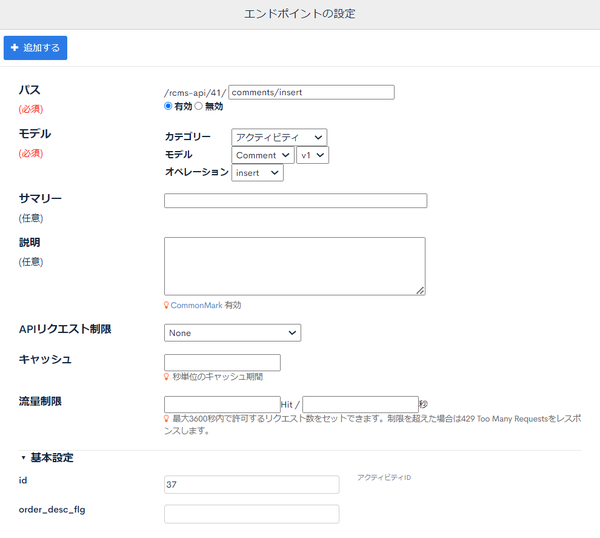Viewport: 600px width, 538px height.
Task: Click the order_desc_flg label text
Action: (52, 510)
